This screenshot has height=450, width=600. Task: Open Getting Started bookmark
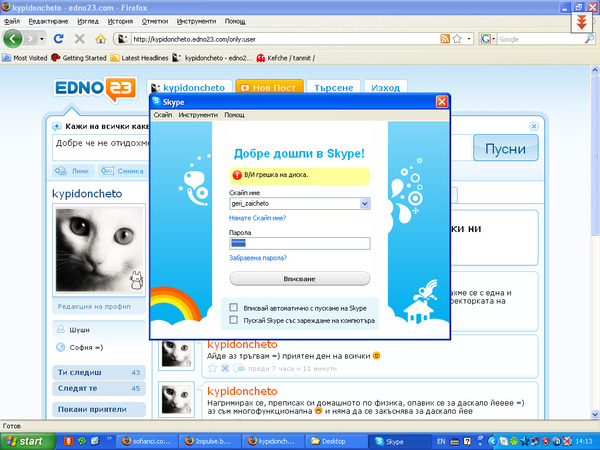[79, 58]
